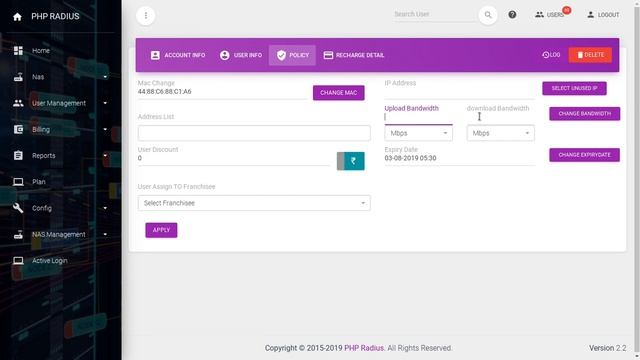
Task: Open the Log history view
Action: coord(551,55)
